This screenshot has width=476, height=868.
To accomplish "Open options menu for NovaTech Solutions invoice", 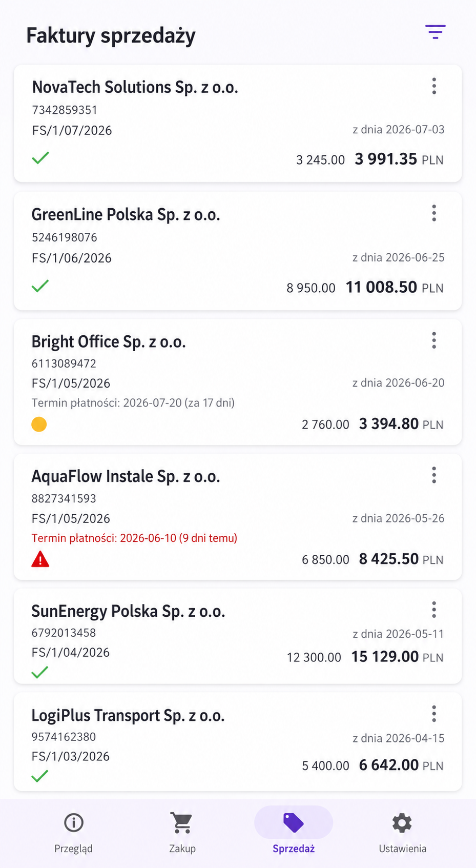I will pyautogui.click(x=434, y=86).
